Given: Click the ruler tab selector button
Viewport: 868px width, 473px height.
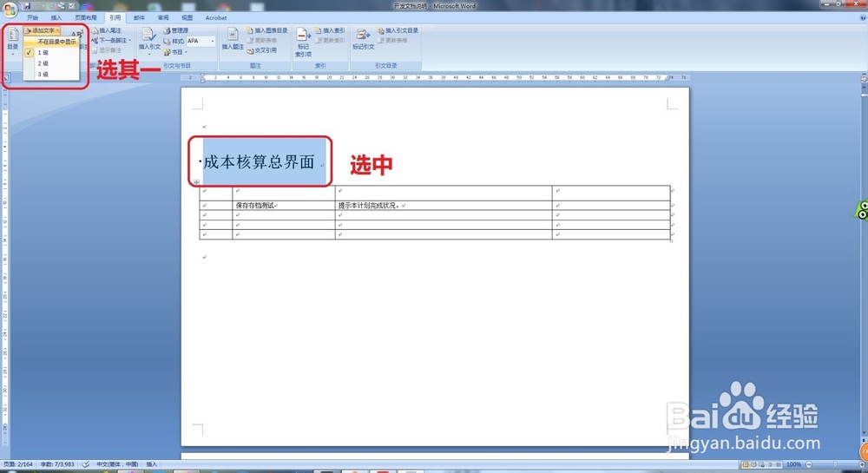Looking at the screenshot, I should point(6,78).
